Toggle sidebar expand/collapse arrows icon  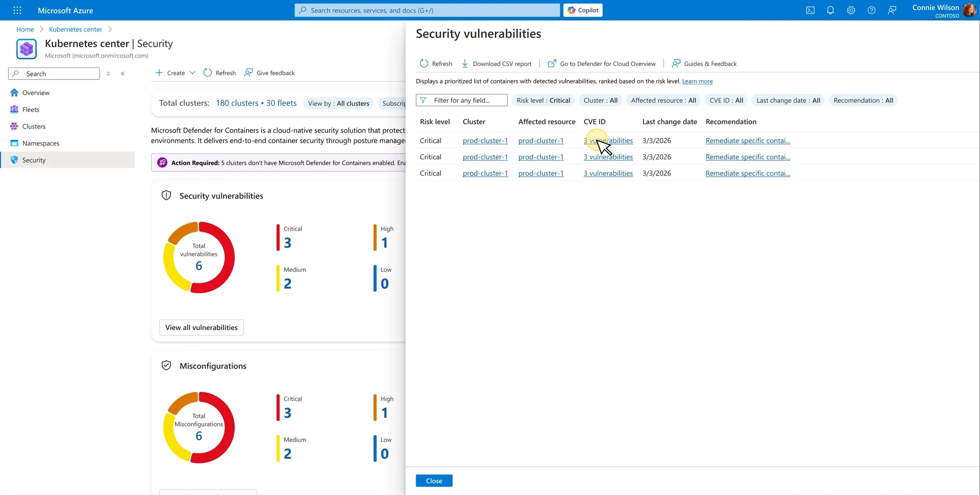click(x=108, y=73)
